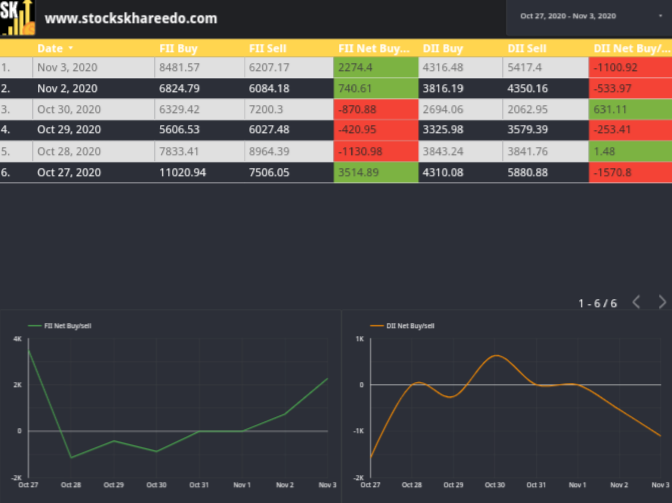Click the 1 - 6 / 6 pagination label
Viewport: 672px width, 503px height.
tap(597, 303)
